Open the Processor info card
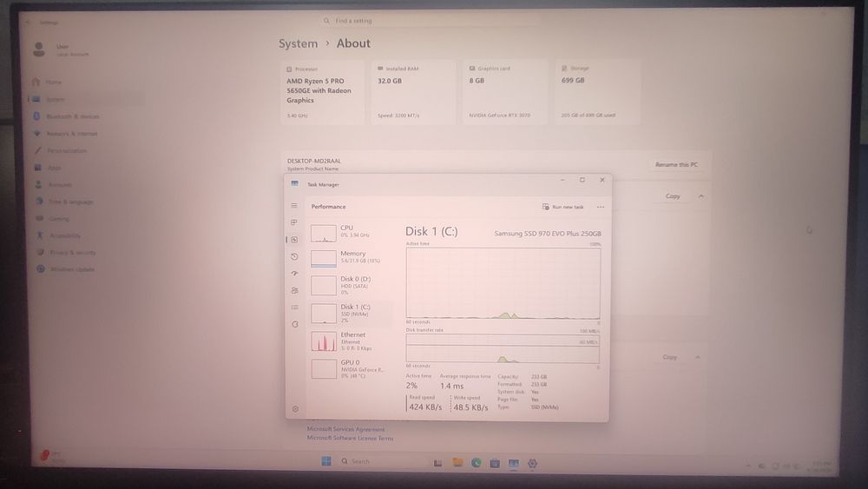 [322, 92]
